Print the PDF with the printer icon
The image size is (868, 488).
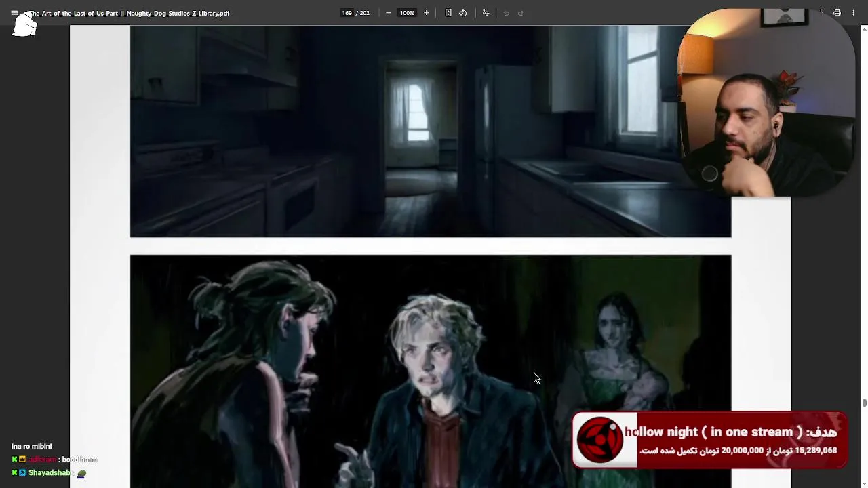tap(837, 13)
